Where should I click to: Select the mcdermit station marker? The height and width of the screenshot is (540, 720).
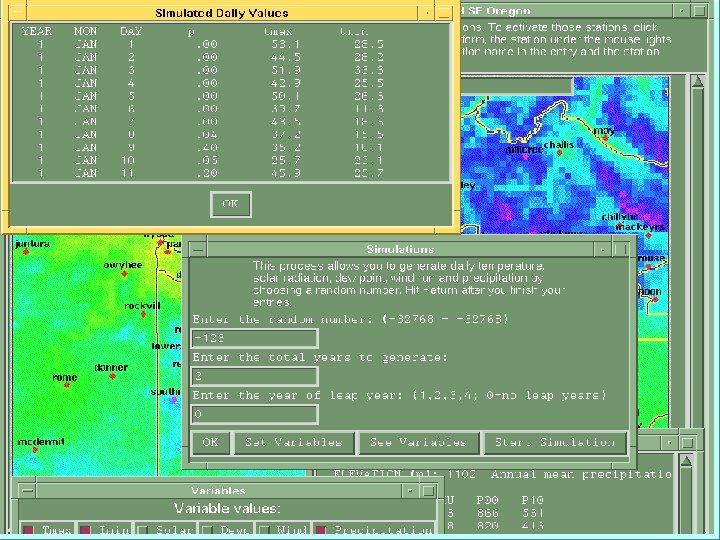point(35,450)
